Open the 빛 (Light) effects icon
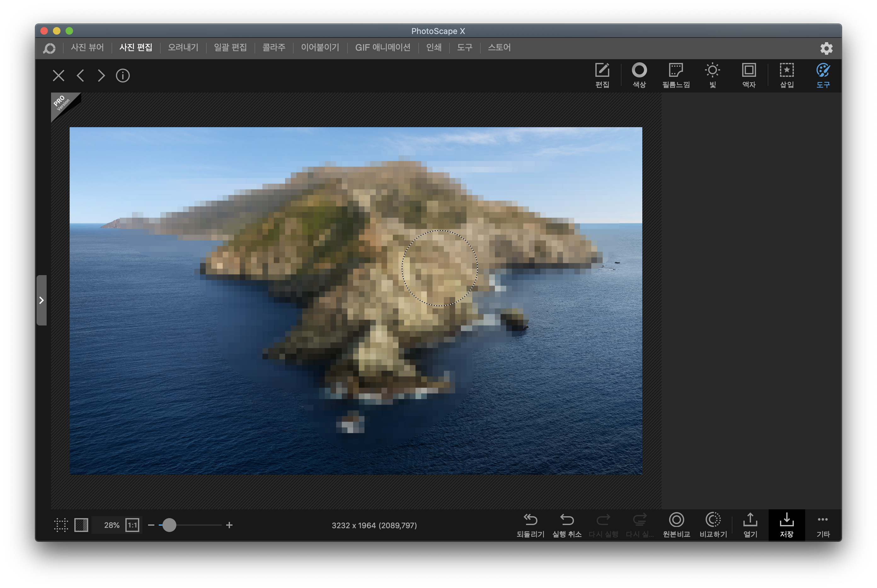Screen dimensions: 877x588 coord(712,71)
